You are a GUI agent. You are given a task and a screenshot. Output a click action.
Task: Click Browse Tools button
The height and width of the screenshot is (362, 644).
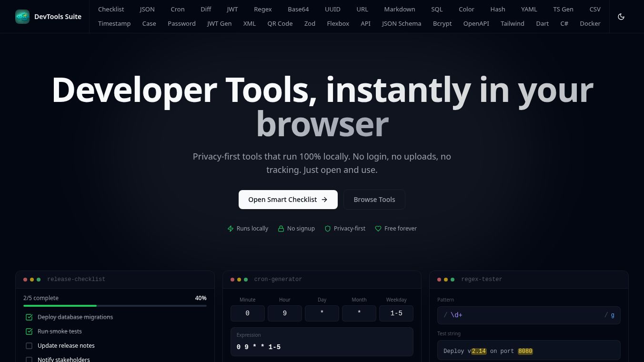click(374, 200)
